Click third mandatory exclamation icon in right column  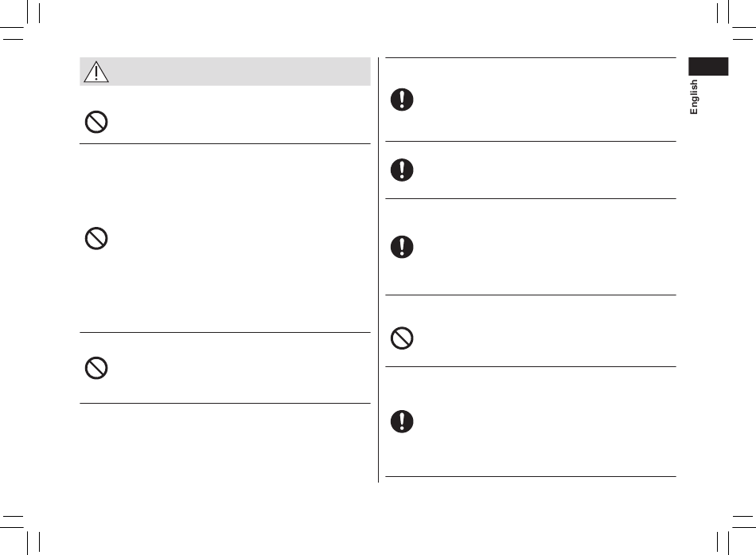pyautogui.click(x=402, y=247)
